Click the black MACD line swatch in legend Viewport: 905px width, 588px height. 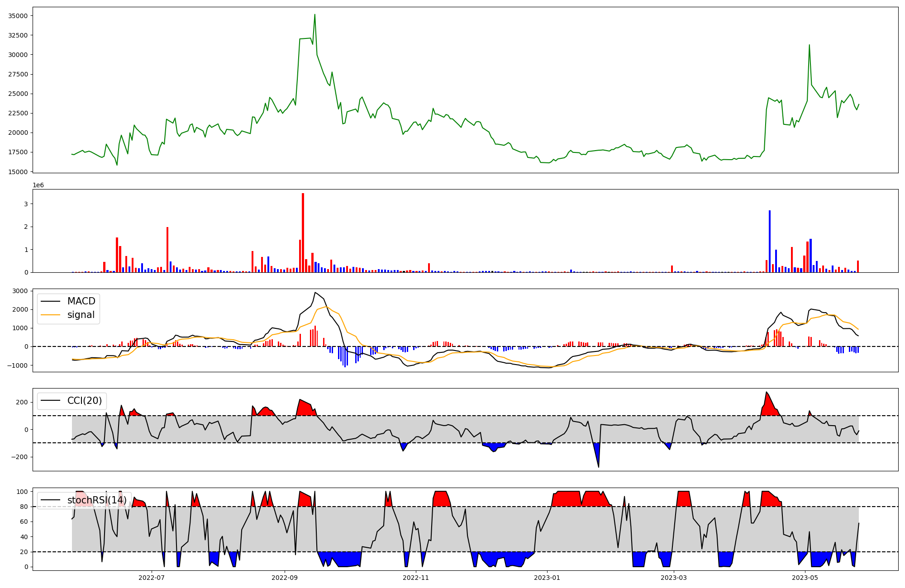(x=51, y=302)
